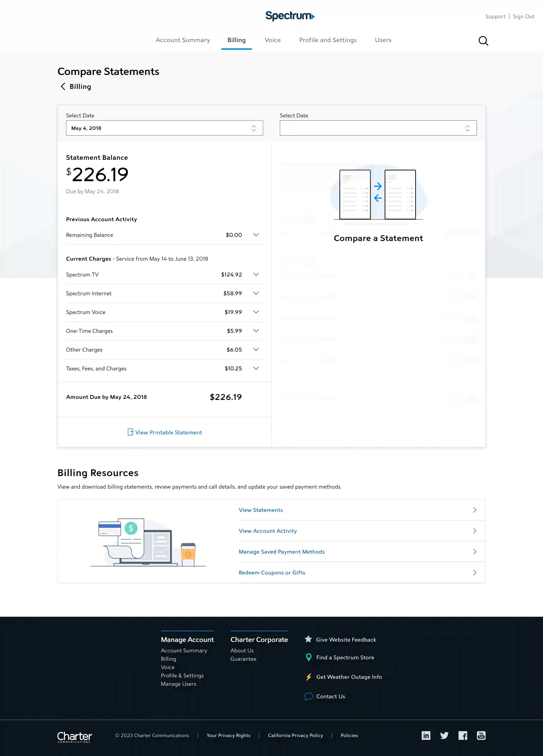Click the Spectrum logo
Screen dimensions: 543x756
point(290,16)
